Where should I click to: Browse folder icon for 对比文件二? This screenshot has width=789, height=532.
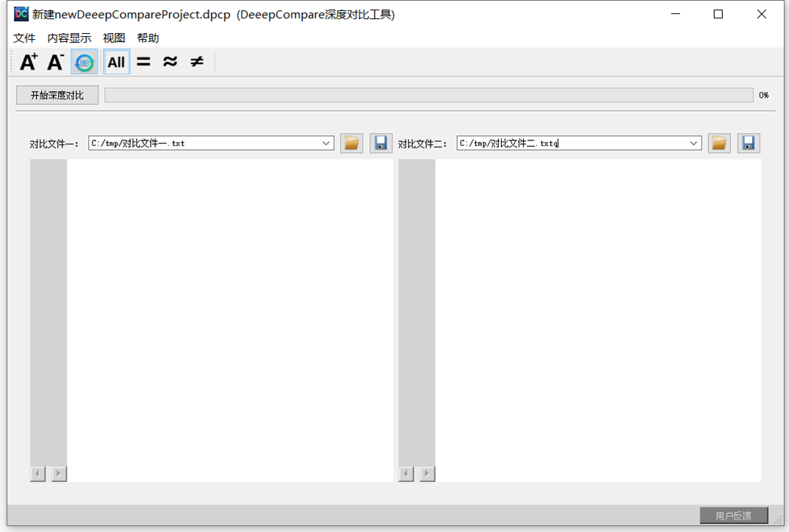click(719, 143)
